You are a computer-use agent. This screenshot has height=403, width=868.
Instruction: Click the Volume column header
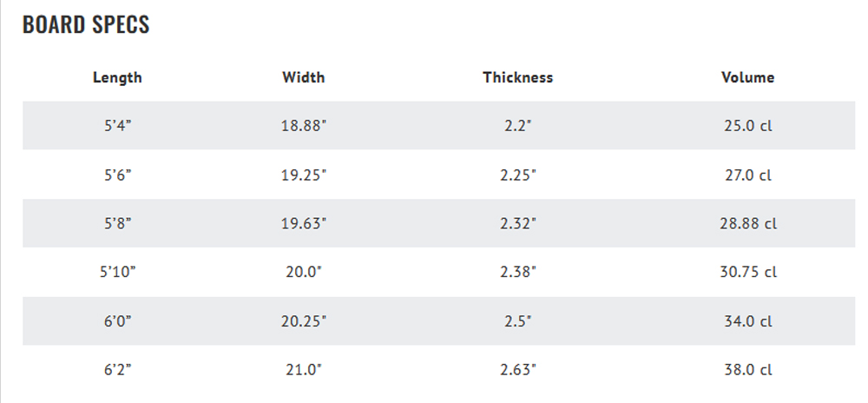tap(748, 77)
